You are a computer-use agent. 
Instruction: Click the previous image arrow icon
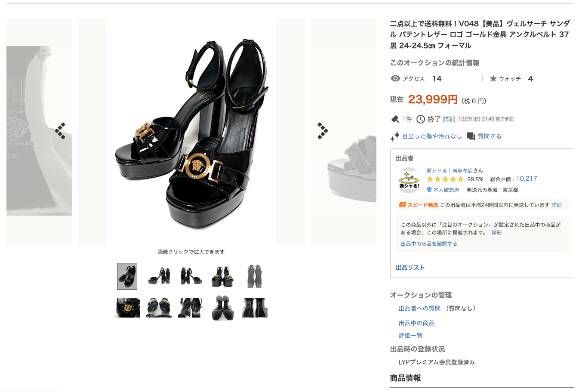click(x=60, y=131)
